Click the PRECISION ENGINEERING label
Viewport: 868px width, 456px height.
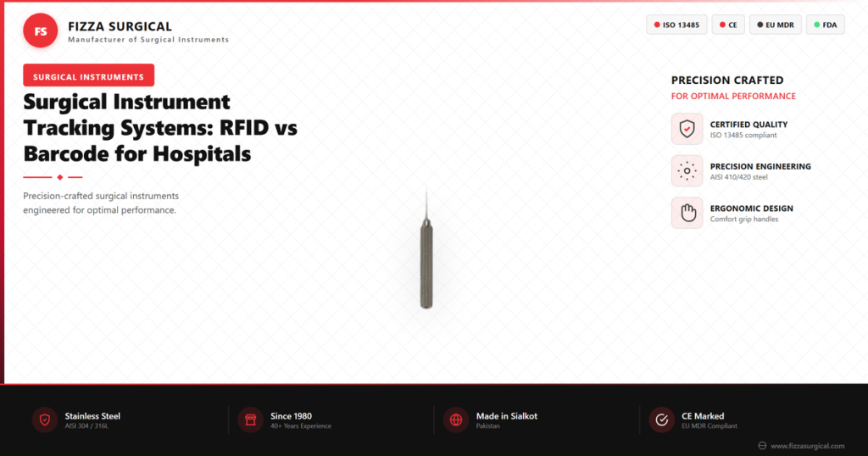tap(760, 167)
